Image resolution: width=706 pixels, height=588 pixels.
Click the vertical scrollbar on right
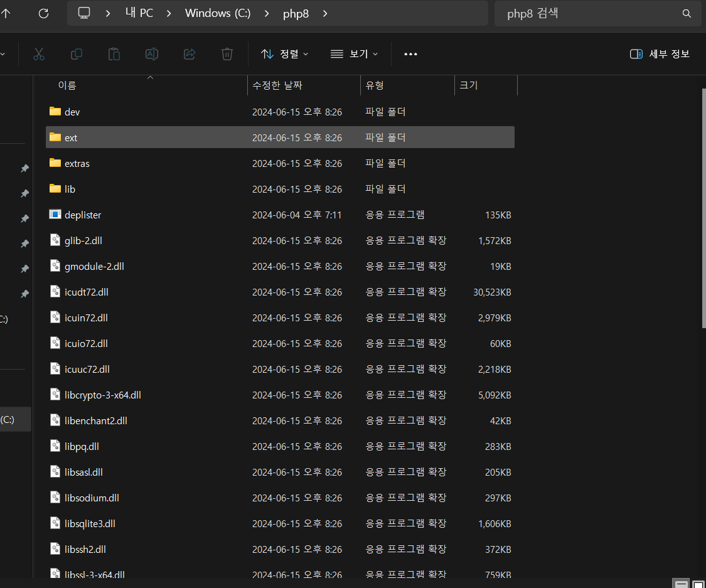coord(703,208)
